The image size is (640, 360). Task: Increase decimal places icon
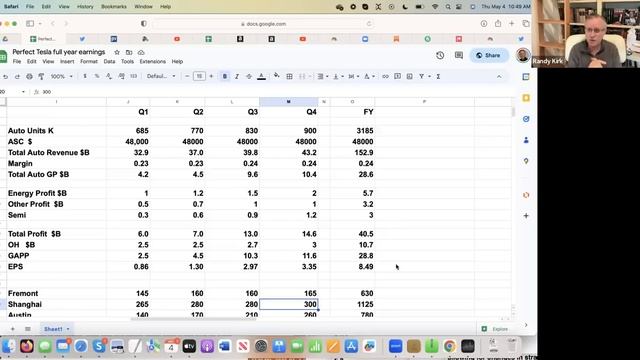tap(121, 76)
